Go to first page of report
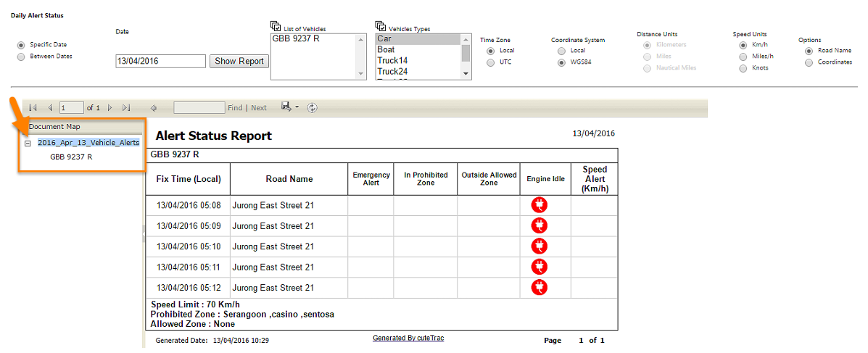 pyautogui.click(x=33, y=108)
